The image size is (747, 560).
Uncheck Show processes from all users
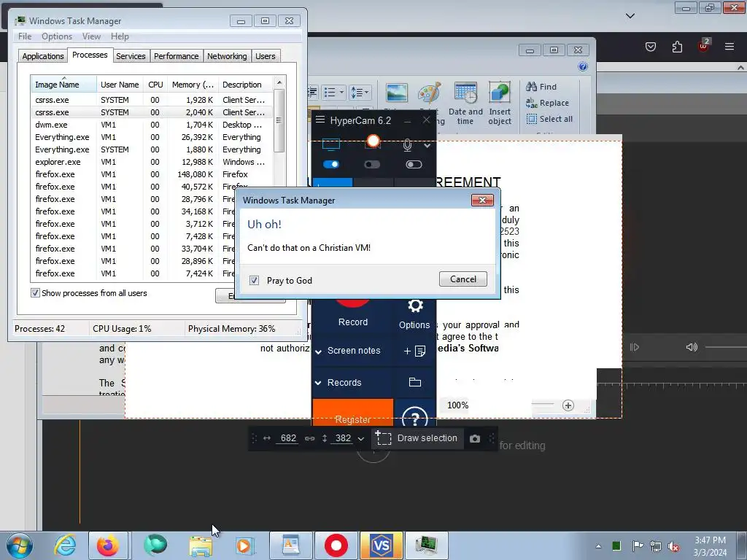coord(35,293)
